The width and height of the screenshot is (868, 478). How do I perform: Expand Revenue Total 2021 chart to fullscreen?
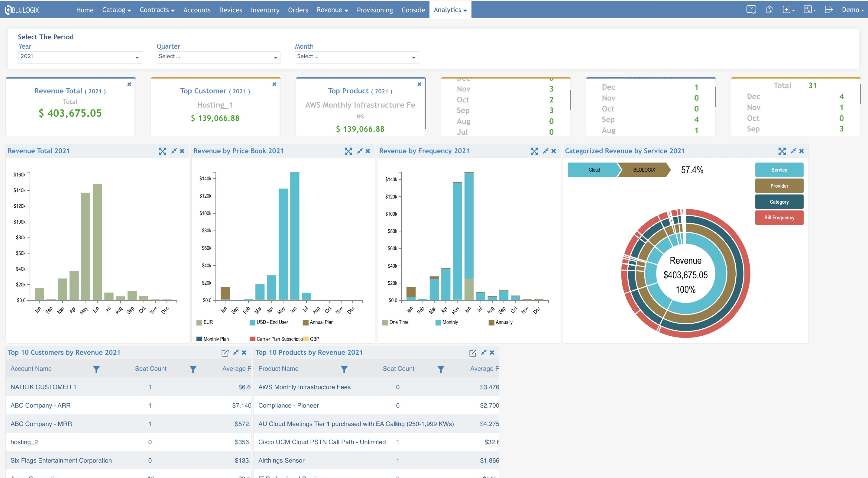tap(163, 151)
